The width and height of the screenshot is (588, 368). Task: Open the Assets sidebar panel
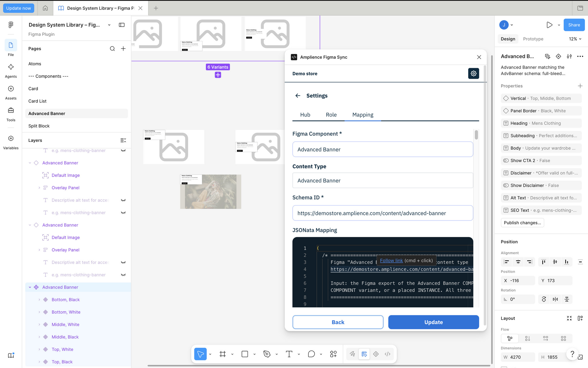click(x=11, y=92)
